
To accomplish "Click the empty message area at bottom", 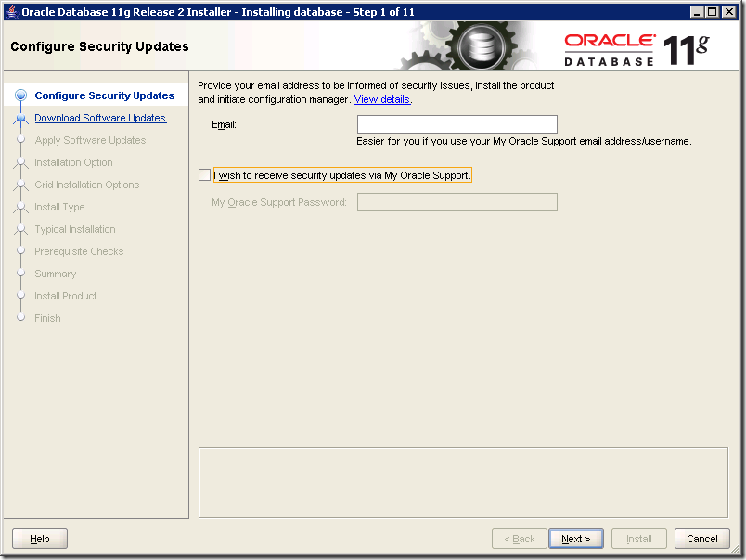I will coord(463,482).
